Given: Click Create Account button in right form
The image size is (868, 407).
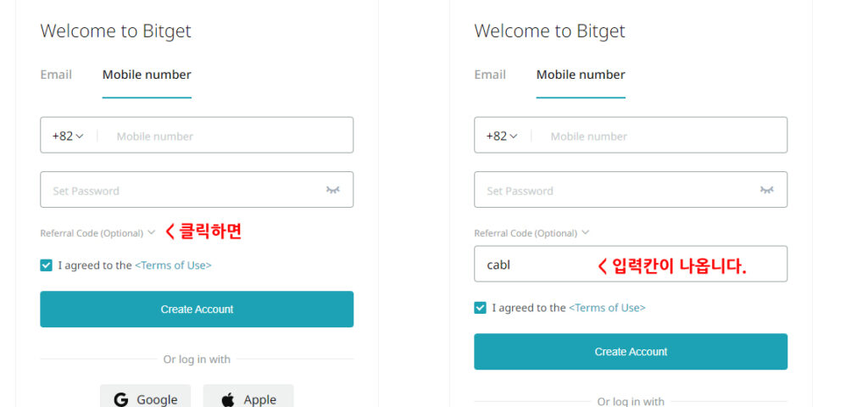Looking at the screenshot, I should [631, 352].
